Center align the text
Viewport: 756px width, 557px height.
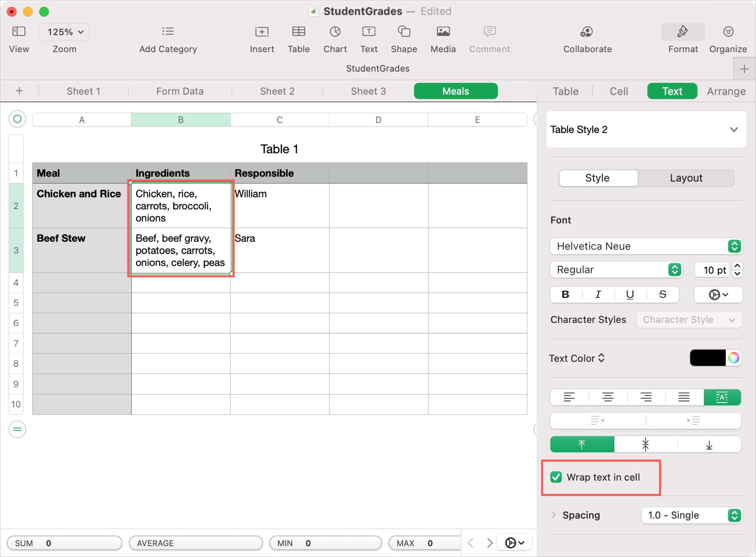coord(608,397)
